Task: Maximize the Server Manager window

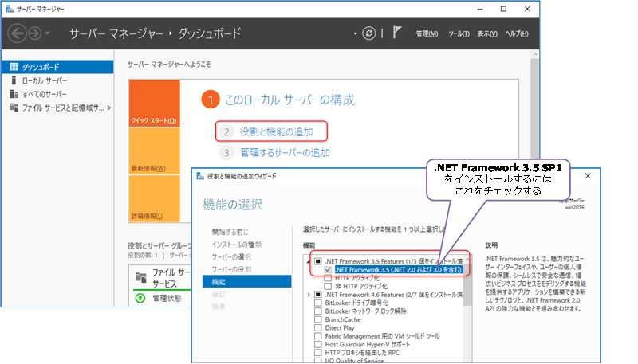Action: [503, 9]
